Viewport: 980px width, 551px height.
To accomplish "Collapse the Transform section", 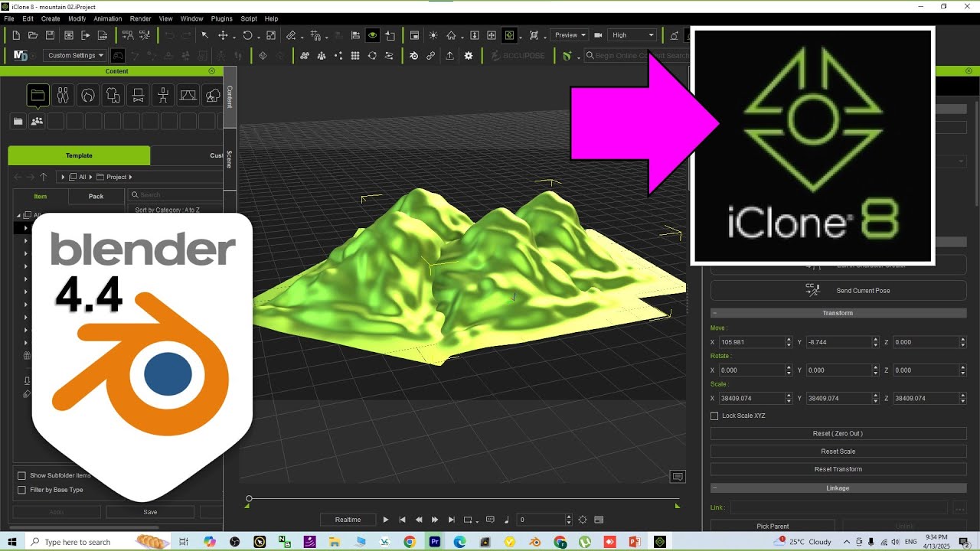I will click(x=714, y=313).
